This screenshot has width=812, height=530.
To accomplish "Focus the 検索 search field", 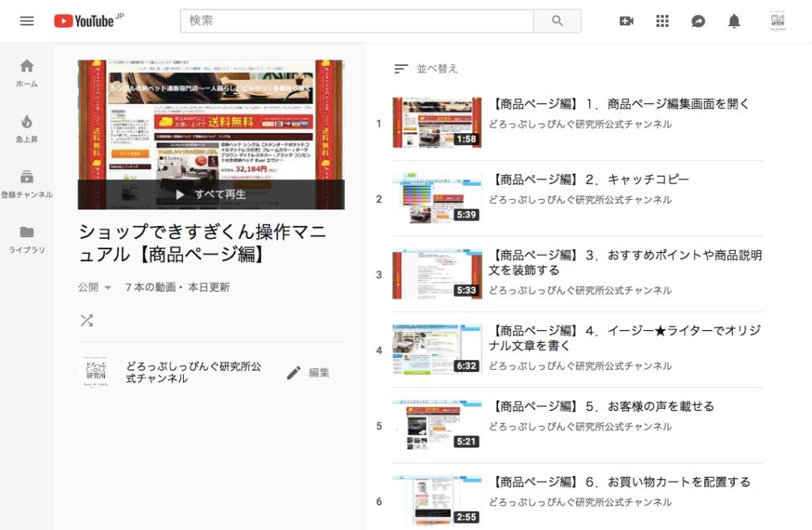I will point(357,21).
